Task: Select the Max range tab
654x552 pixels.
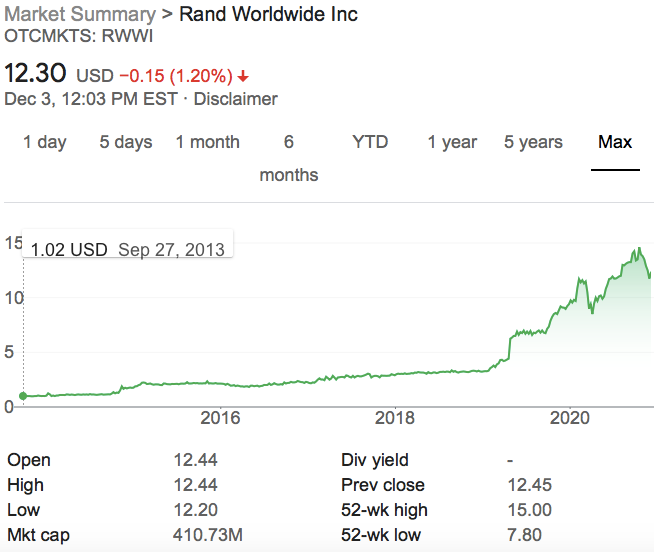Action: click(615, 142)
